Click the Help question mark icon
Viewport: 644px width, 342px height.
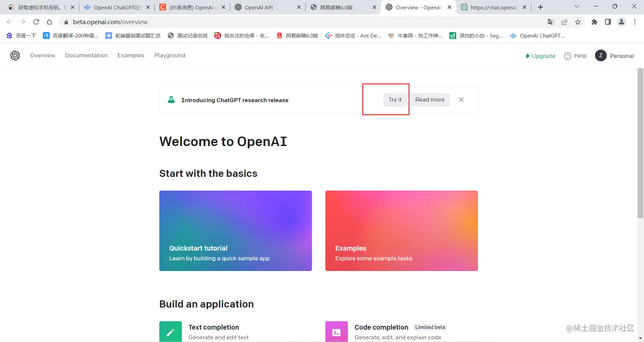pos(567,56)
